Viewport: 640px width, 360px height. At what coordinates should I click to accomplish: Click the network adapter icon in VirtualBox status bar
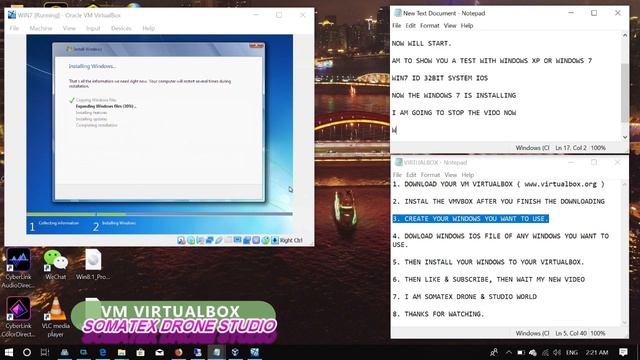[209, 240]
